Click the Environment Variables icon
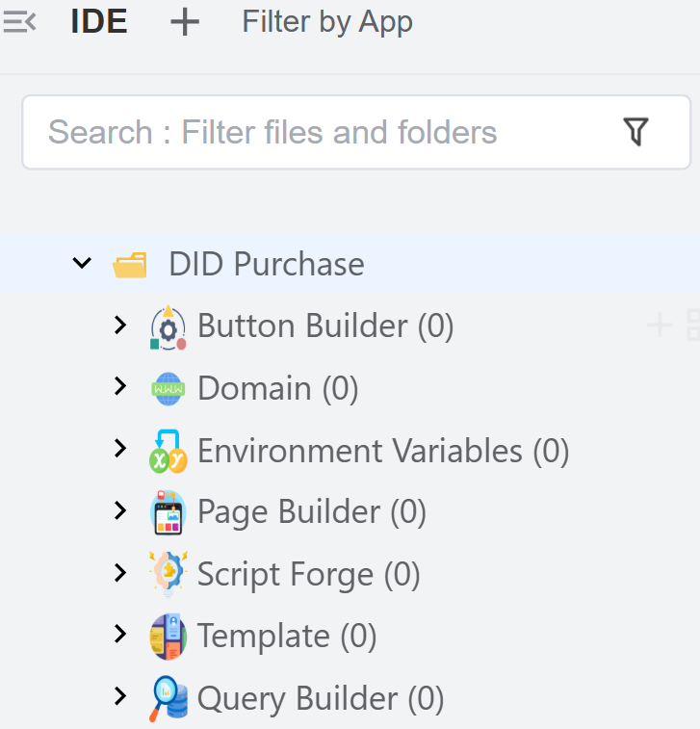700x729 pixels. coord(169,451)
